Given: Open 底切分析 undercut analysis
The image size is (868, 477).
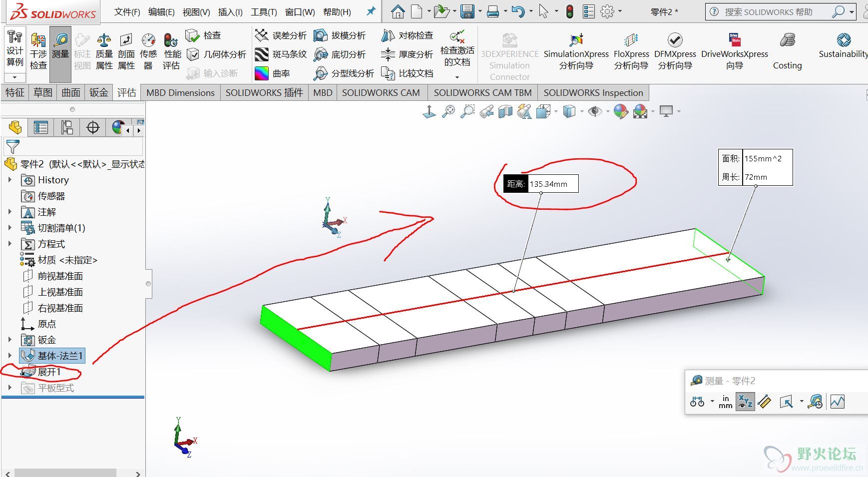Looking at the screenshot, I should pos(340,54).
